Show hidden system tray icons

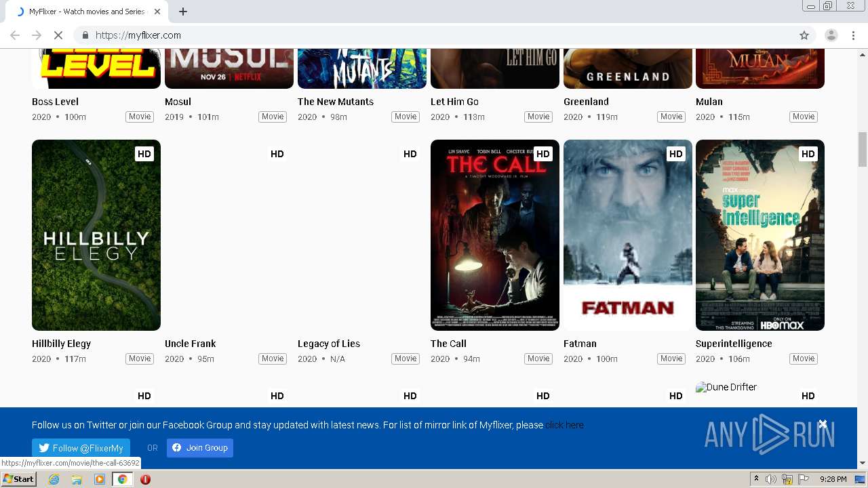pyautogui.click(x=756, y=479)
